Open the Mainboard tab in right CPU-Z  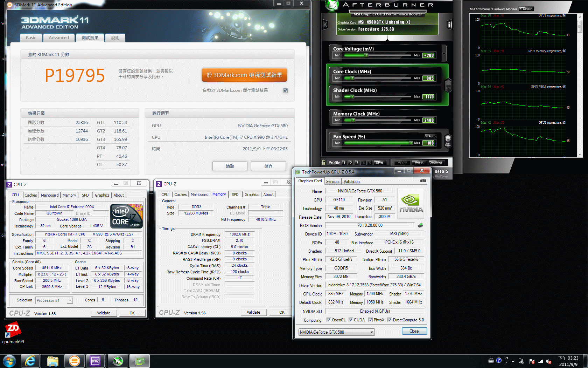tap(199, 195)
